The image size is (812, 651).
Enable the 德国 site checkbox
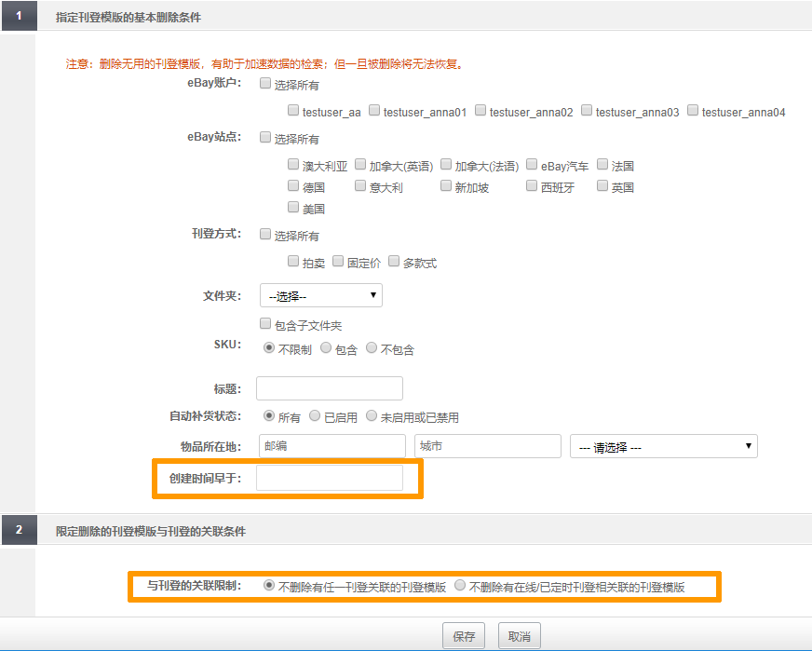[293, 185]
